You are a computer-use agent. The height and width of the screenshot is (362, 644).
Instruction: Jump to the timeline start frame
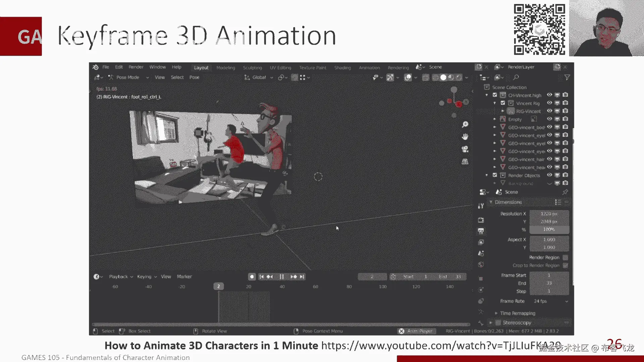(262, 277)
